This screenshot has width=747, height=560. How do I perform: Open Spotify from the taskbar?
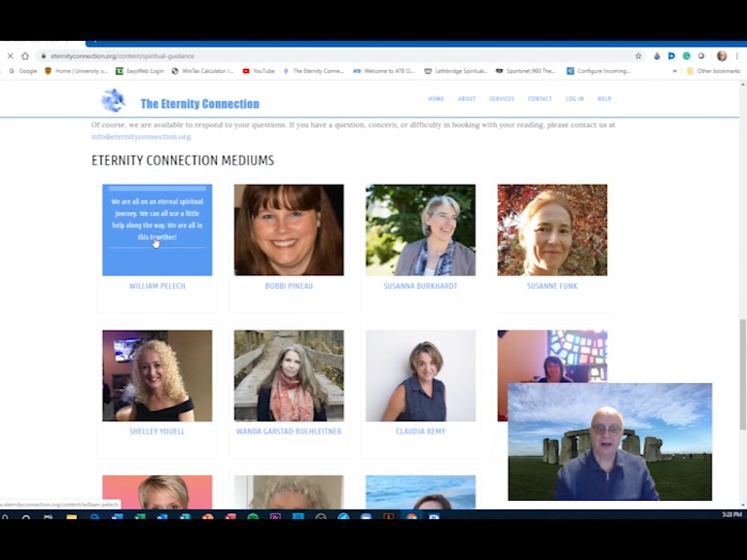(x=253, y=516)
